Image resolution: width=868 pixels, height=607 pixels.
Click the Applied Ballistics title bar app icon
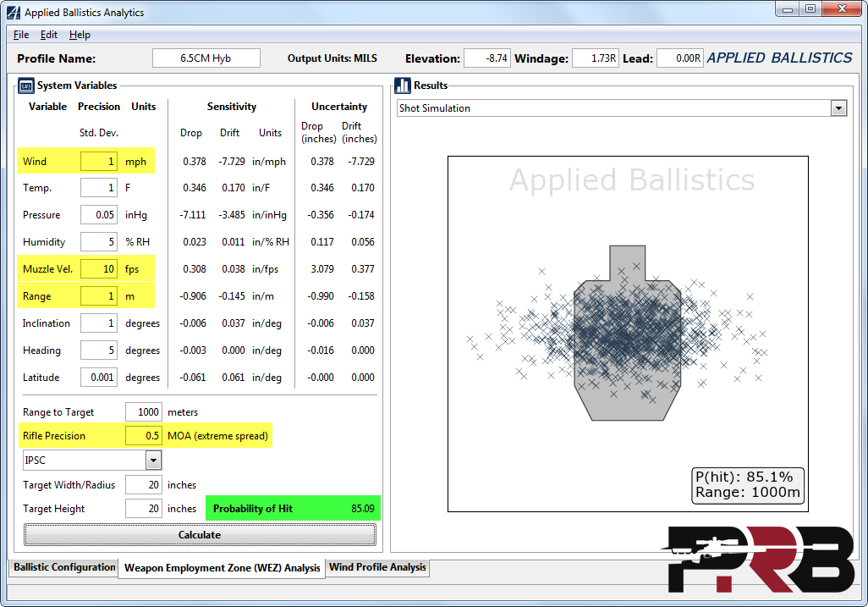click(14, 12)
